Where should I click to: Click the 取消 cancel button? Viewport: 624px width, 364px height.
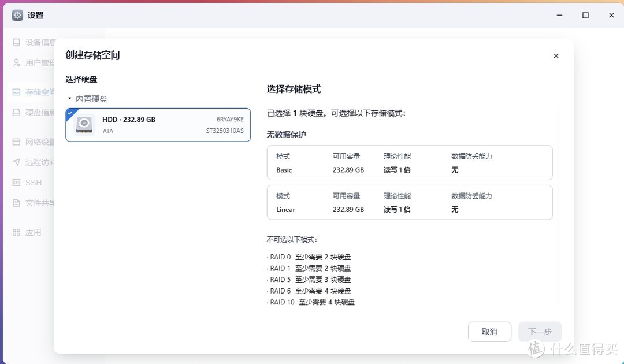(x=489, y=332)
